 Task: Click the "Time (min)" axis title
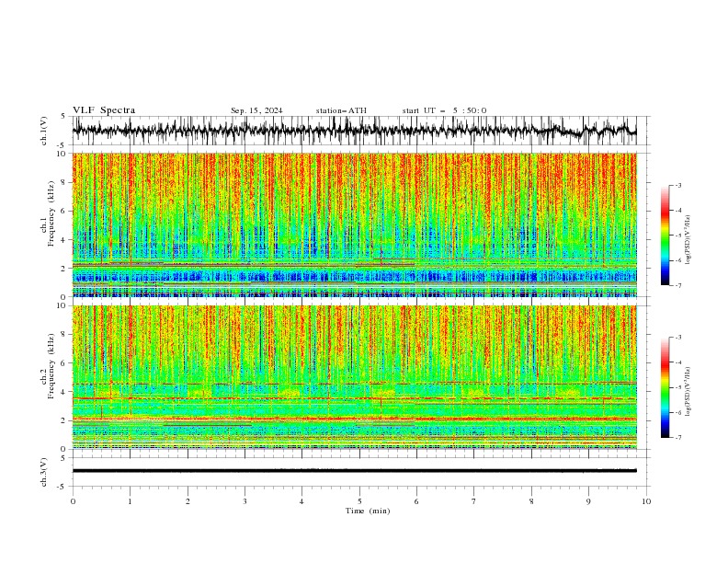click(x=368, y=511)
